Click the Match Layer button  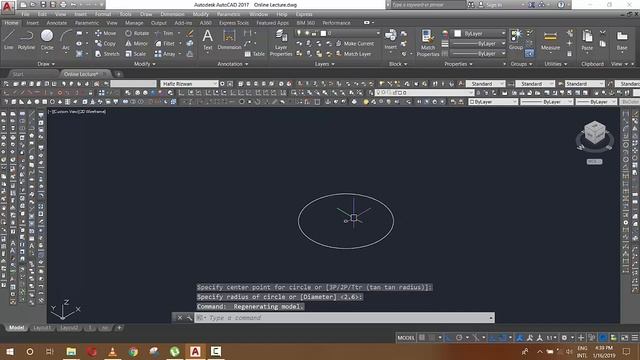(353, 53)
